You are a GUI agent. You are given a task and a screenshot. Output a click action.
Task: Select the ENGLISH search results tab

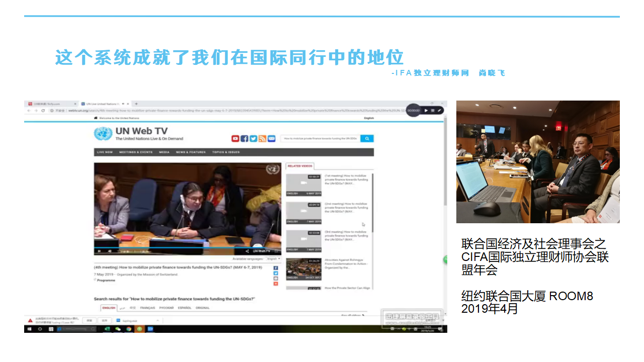point(108,308)
